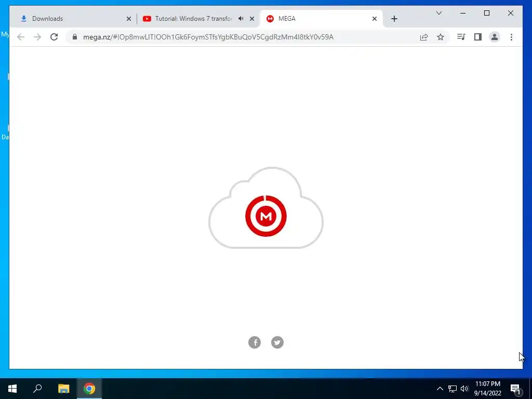Open the taskbar clock showing 11:07 PM
Viewport: 532px width, 399px height.
(487, 389)
